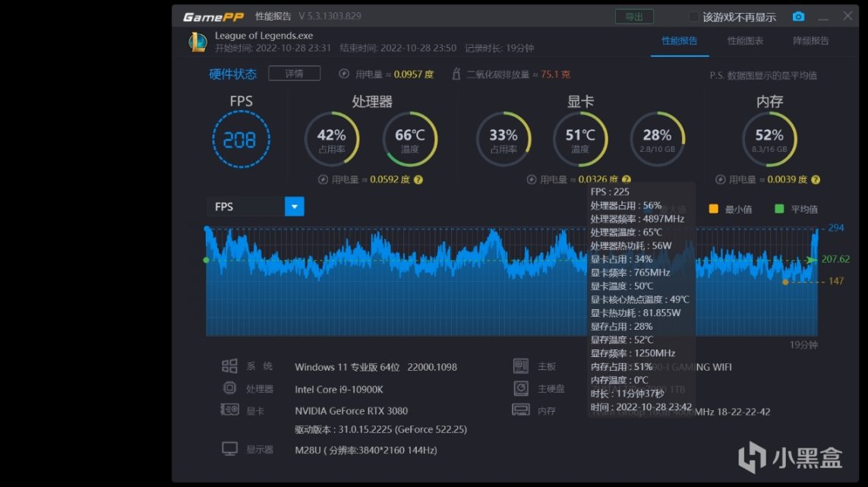Viewport: 868px width, 487px height.
Task: Click the GamePP logo
Action: (x=213, y=17)
